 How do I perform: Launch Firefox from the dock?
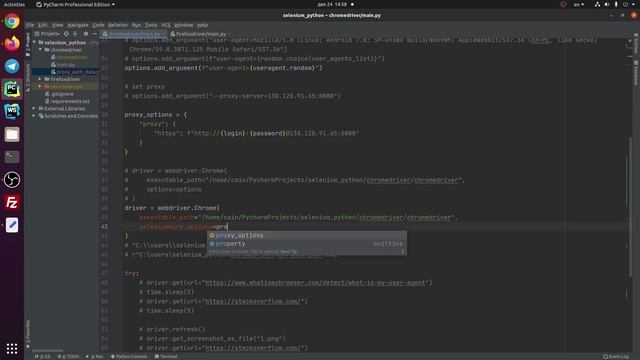point(12,43)
